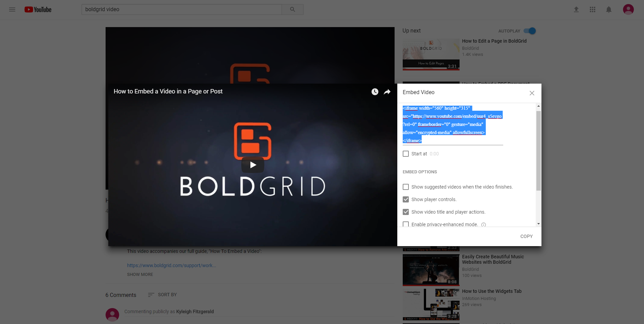Enable privacy-enhanced mode checkbox
Screen dimensions: 644x324
click(406, 224)
